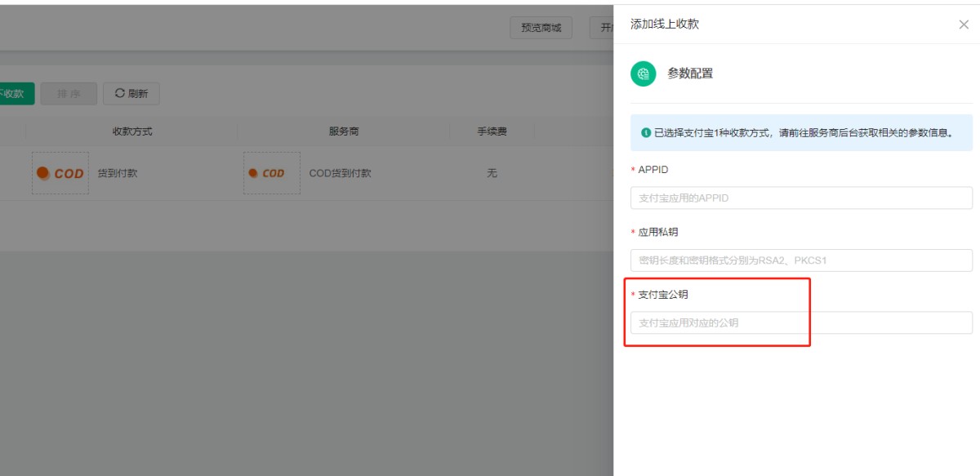The image size is (980, 476).
Task: Click the COD logo under 收款方式 column
Action: click(x=60, y=173)
